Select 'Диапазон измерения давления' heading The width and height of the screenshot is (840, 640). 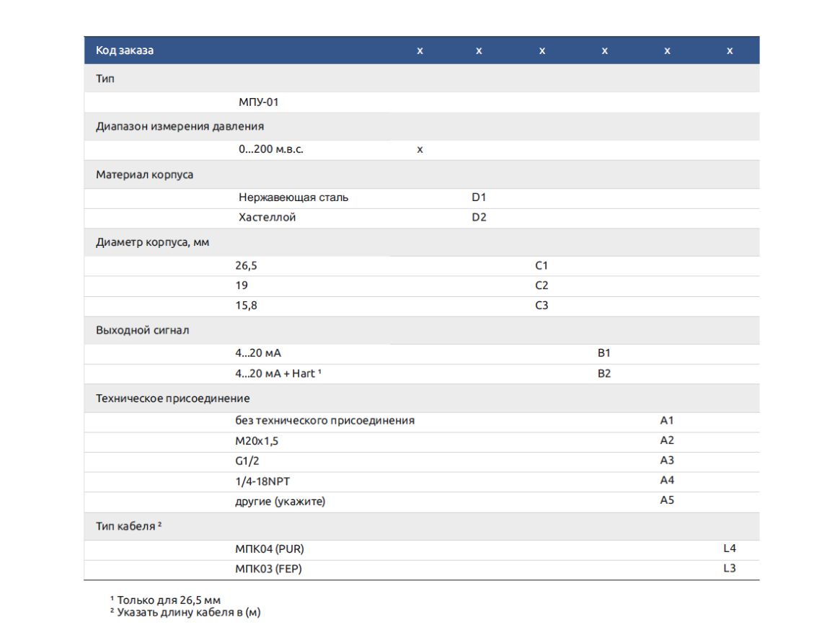pos(180,126)
